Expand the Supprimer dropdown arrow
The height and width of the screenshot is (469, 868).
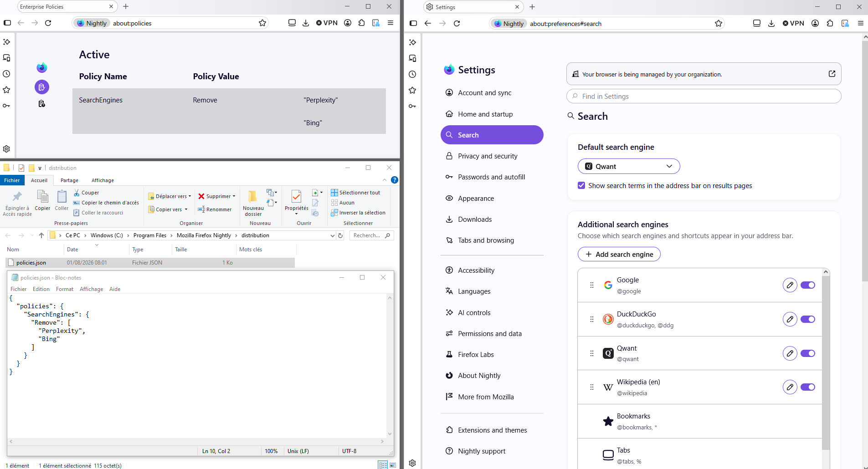(x=234, y=196)
